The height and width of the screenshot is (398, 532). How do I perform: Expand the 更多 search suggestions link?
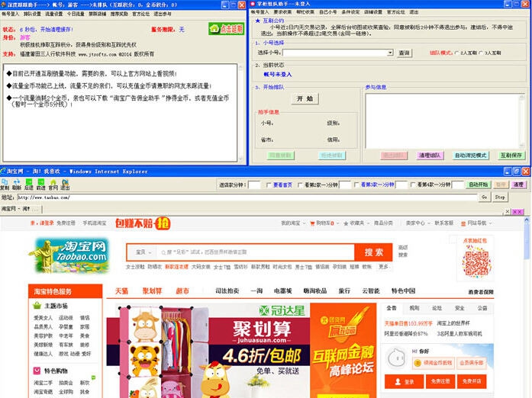point(383,266)
